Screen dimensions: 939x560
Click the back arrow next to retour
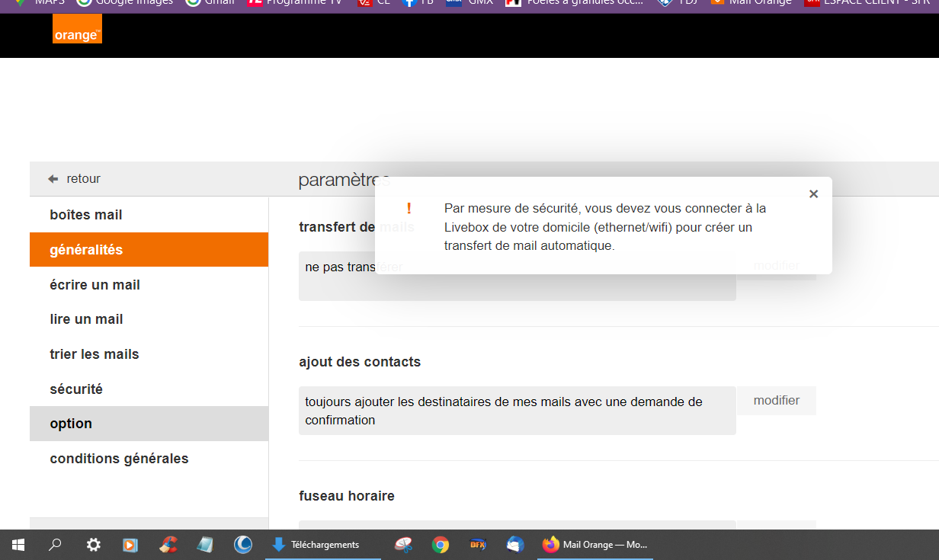click(x=53, y=179)
